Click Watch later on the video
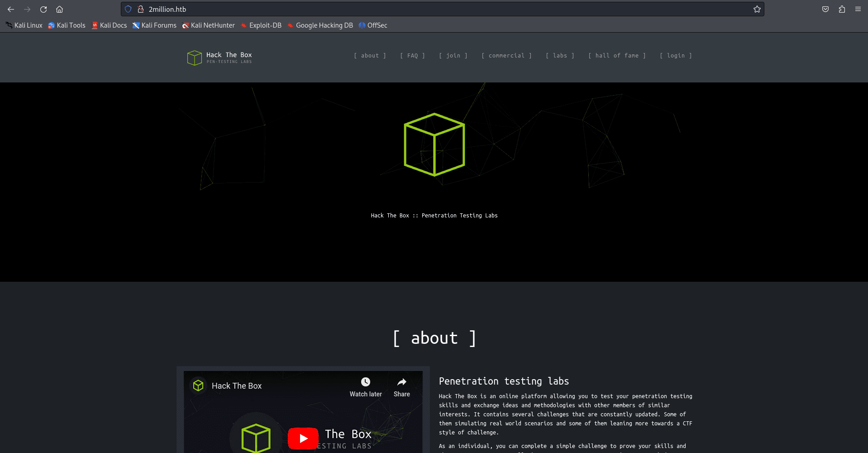The width and height of the screenshot is (868, 453). coord(366,387)
